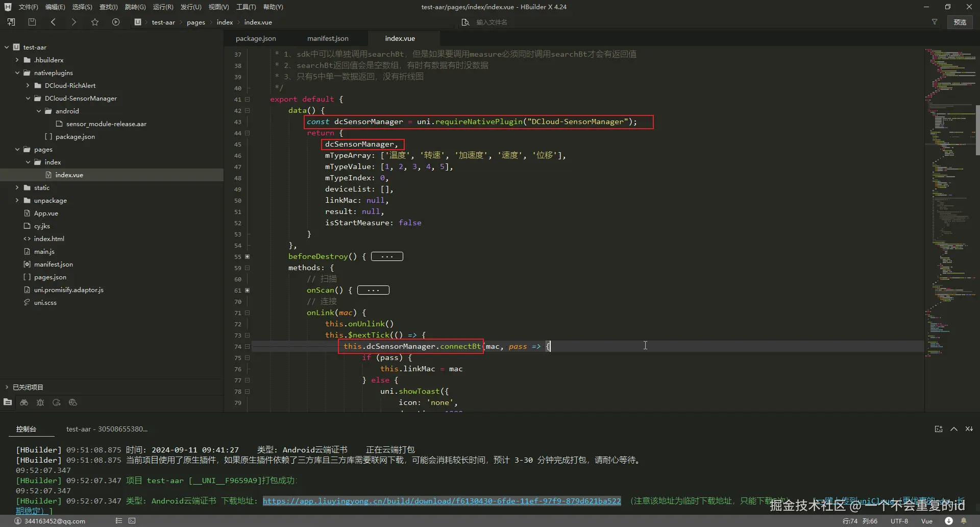This screenshot has height=527, width=980.
Task: Collapse the nativeplugins folder
Action: pos(17,73)
